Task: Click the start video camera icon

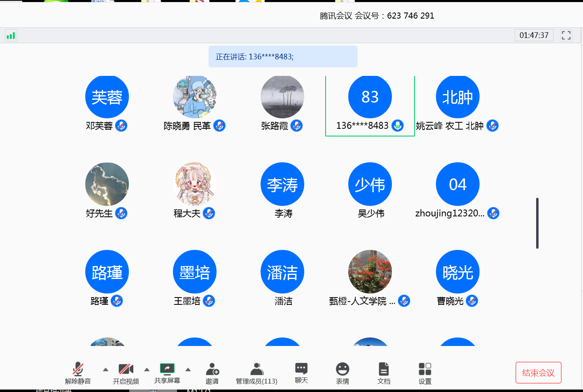Action: (126, 369)
